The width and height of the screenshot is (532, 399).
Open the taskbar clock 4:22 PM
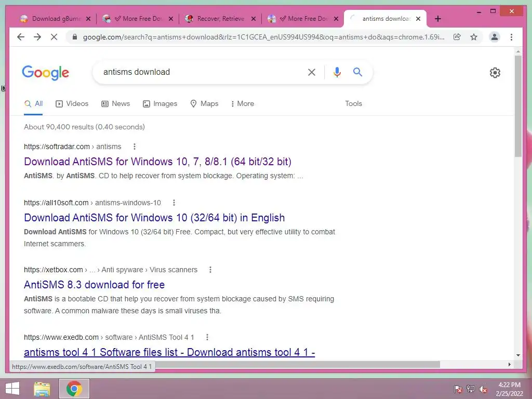509,389
